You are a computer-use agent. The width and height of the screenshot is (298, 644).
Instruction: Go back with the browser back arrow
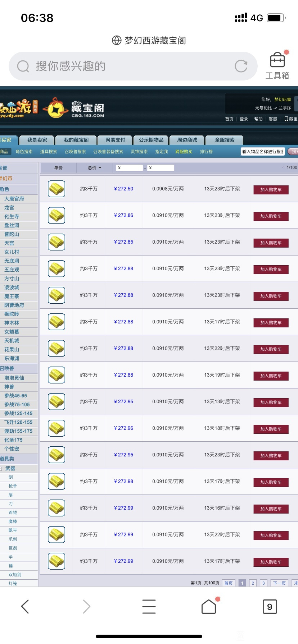(x=25, y=607)
